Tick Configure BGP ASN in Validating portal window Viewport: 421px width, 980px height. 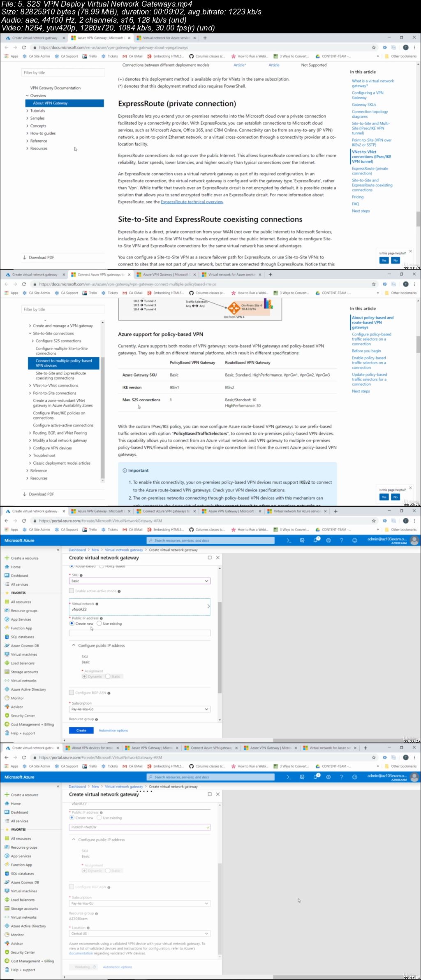point(72,887)
